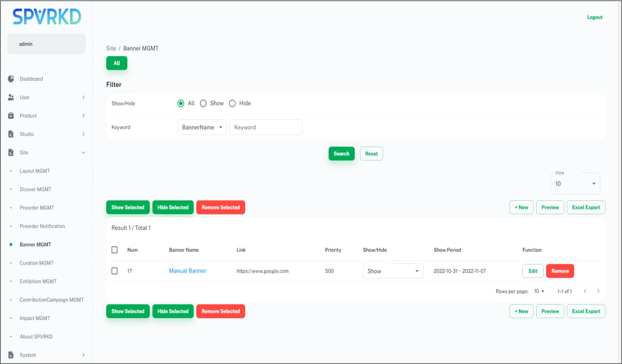Click the Product bag icon in sidebar
The image size is (622, 364).
click(11, 116)
